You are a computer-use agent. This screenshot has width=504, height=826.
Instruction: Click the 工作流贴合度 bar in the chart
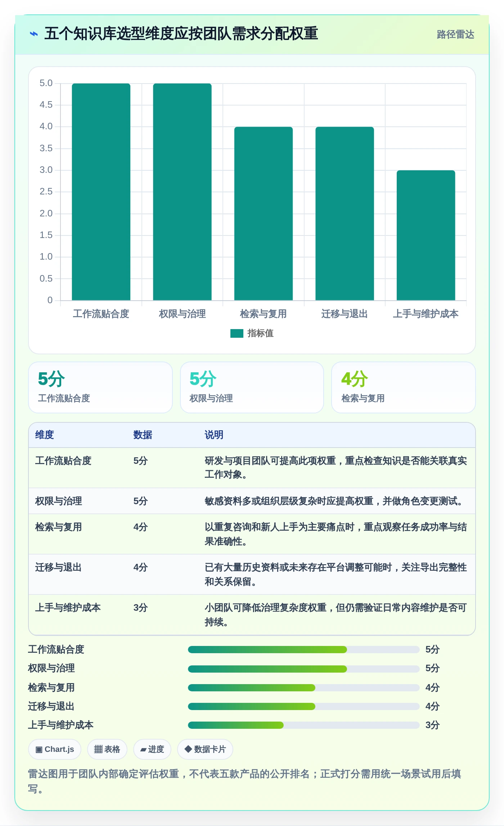(101, 192)
